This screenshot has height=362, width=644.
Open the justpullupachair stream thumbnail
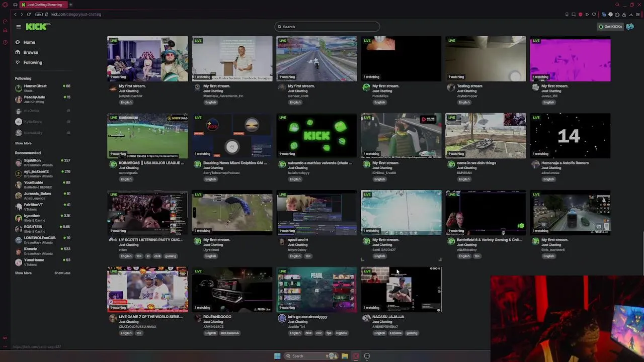pyautogui.click(x=147, y=58)
